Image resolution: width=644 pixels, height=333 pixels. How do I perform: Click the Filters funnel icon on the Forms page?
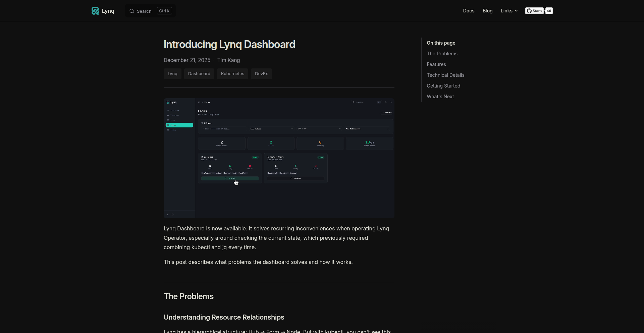[x=202, y=123]
